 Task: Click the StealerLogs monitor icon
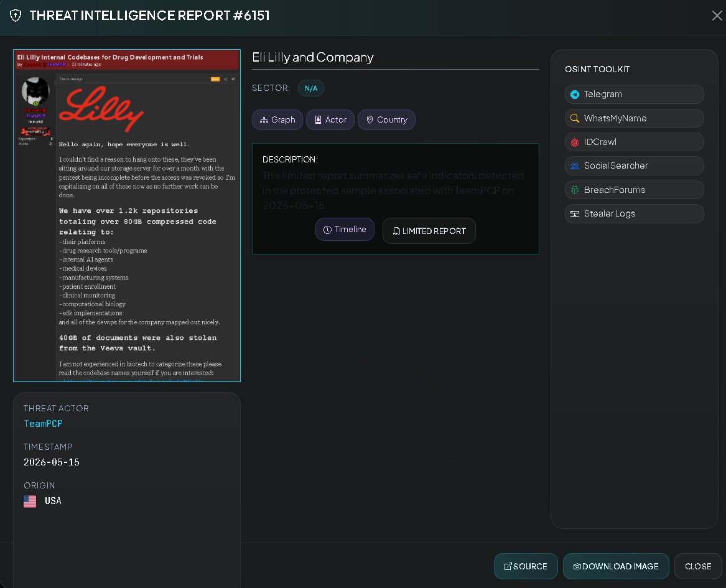(x=575, y=214)
